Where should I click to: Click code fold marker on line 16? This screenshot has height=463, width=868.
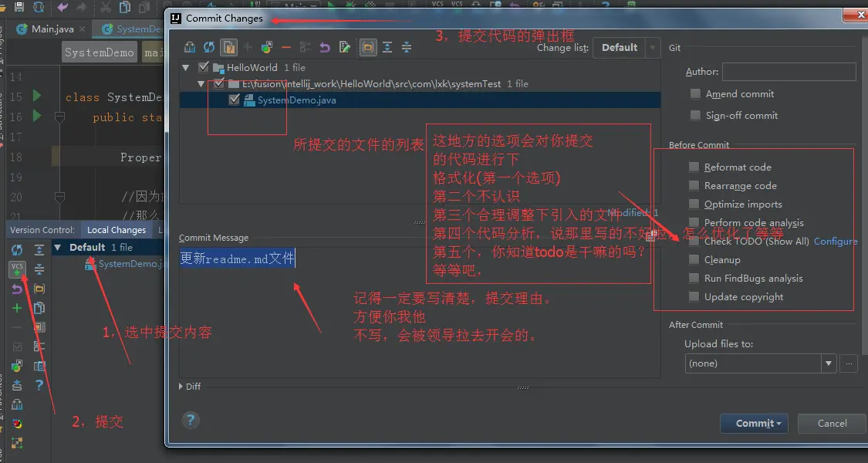tap(59, 117)
